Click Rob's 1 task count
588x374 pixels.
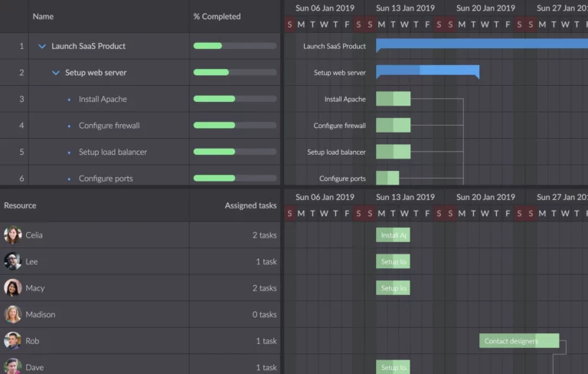(266, 341)
